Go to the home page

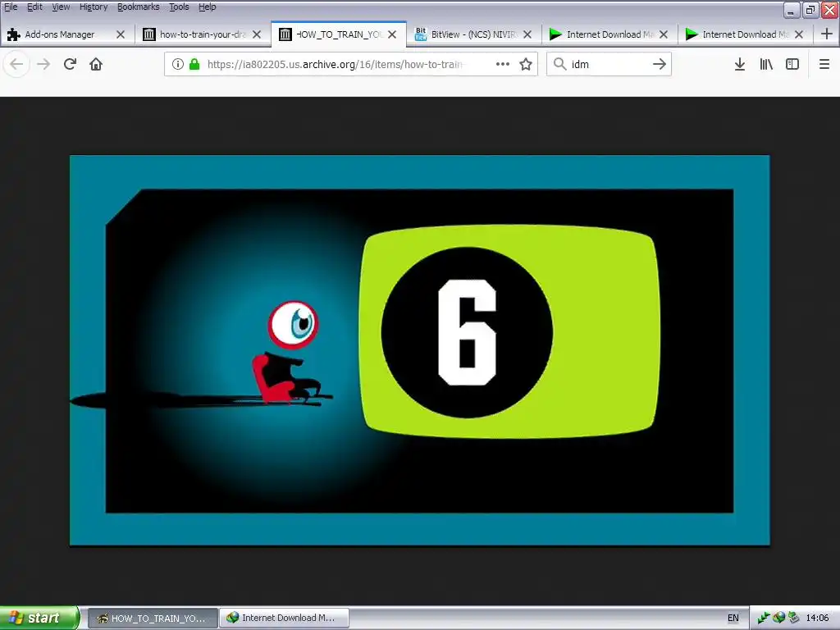(96, 64)
